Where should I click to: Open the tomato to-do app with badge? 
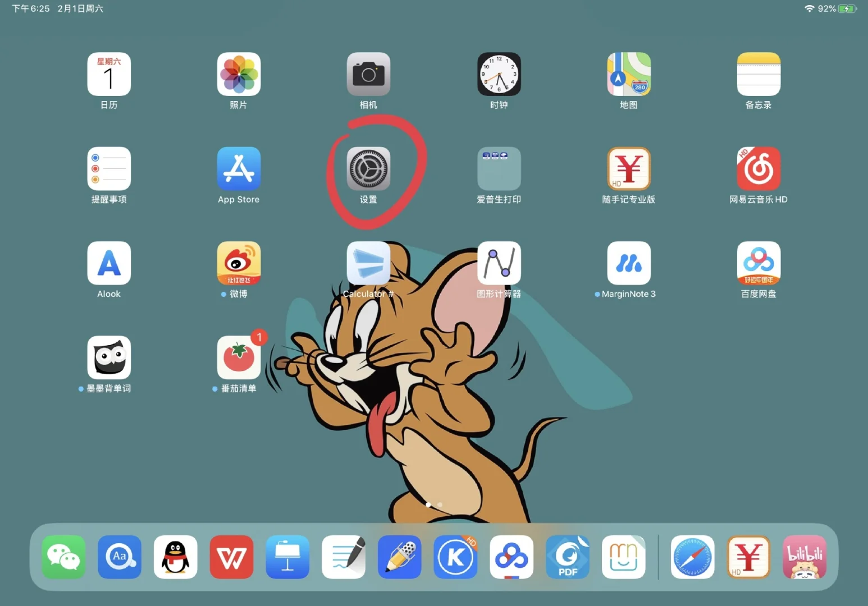click(239, 358)
